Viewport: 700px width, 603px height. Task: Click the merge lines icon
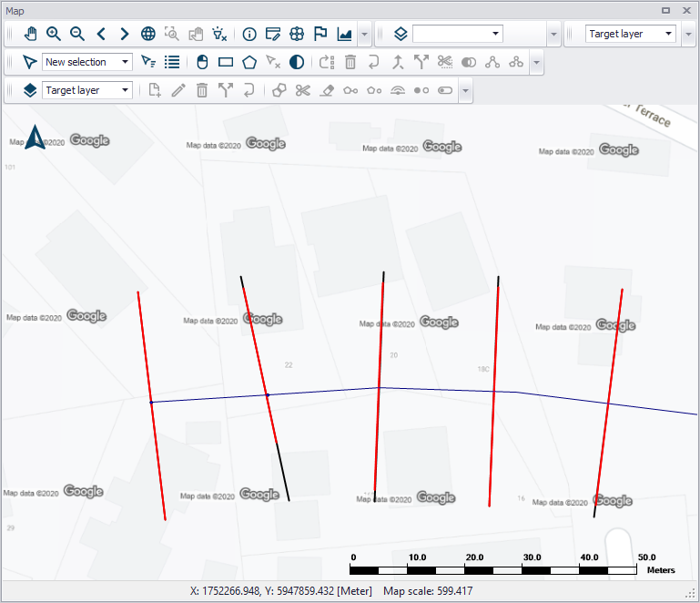pos(398,62)
